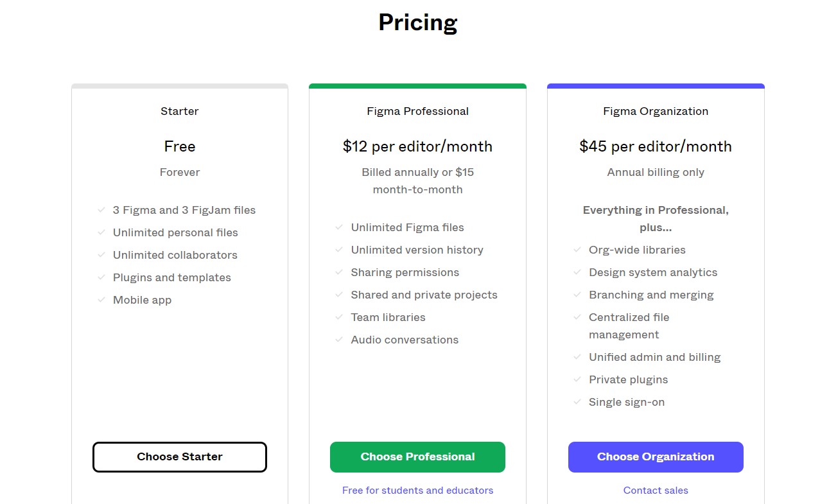Click the Figma Professional plan title
The width and height of the screenshot is (820, 504).
417,111
